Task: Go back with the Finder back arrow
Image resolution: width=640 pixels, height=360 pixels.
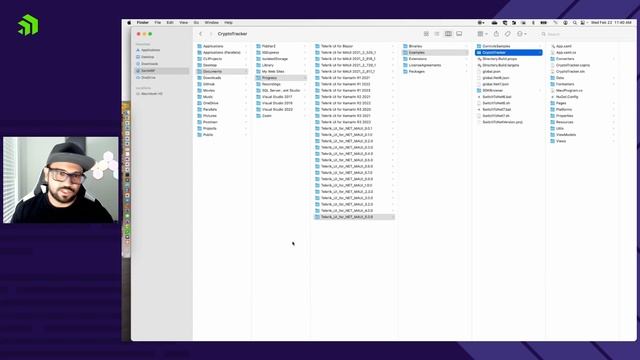Action: pyautogui.click(x=200, y=34)
